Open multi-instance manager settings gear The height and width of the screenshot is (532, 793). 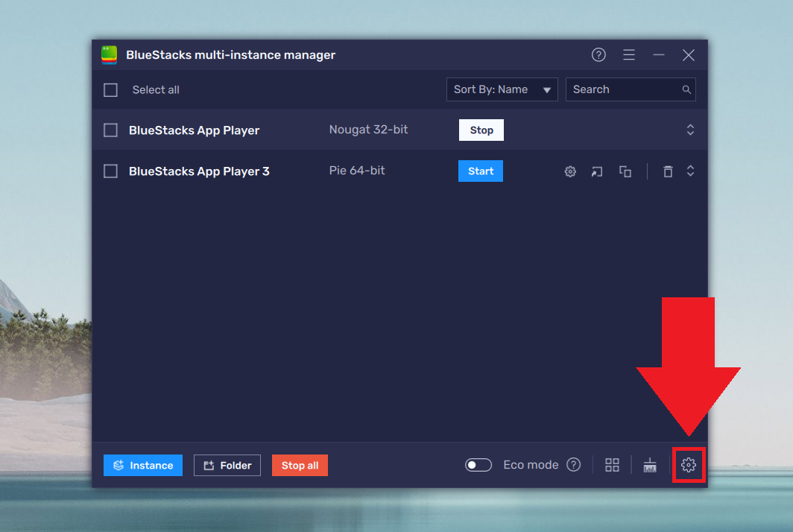point(687,464)
